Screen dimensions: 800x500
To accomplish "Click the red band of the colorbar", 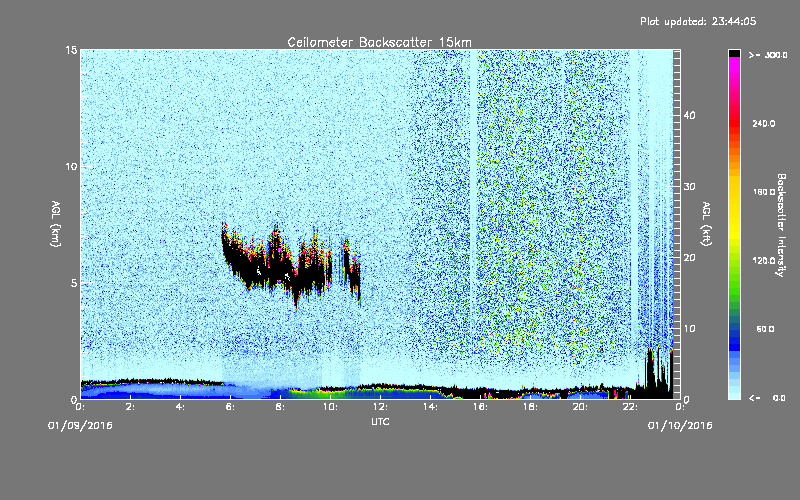I will (734, 122).
